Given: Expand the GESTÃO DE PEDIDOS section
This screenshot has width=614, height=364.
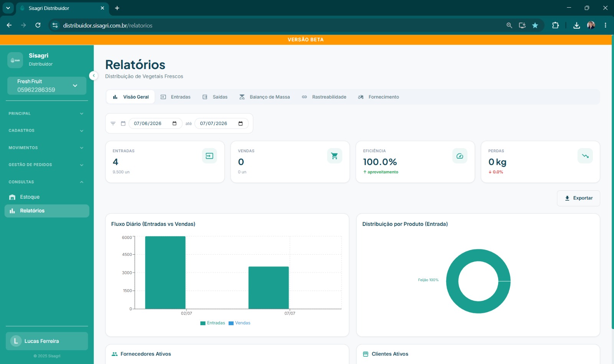Looking at the screenshot, I should (x=46, y=165).
